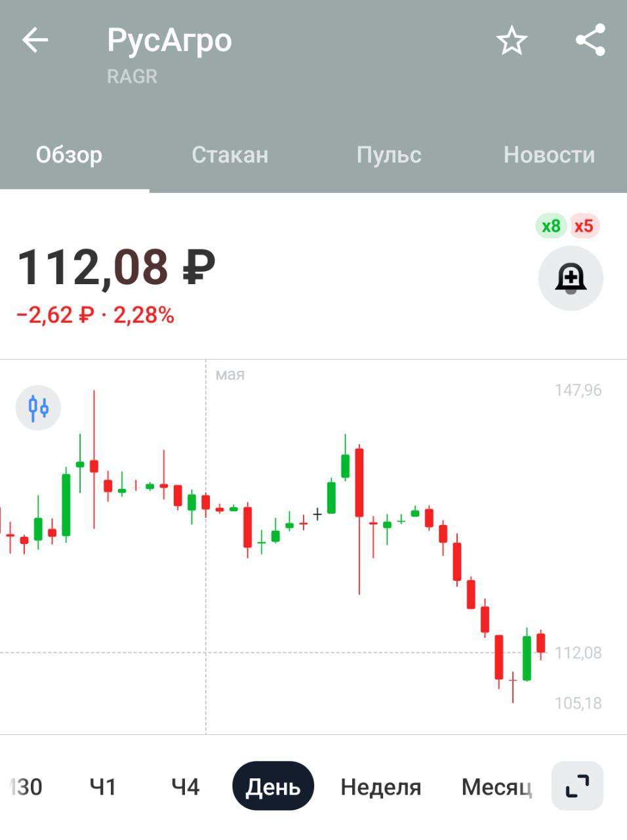Select the День timeframe
The width and height of the screenshot is (627, 840).
[x=273, y=786]
